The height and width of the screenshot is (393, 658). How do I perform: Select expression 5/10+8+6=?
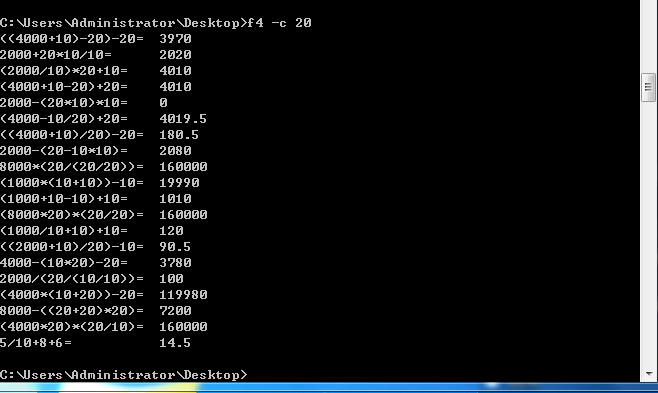36,343
